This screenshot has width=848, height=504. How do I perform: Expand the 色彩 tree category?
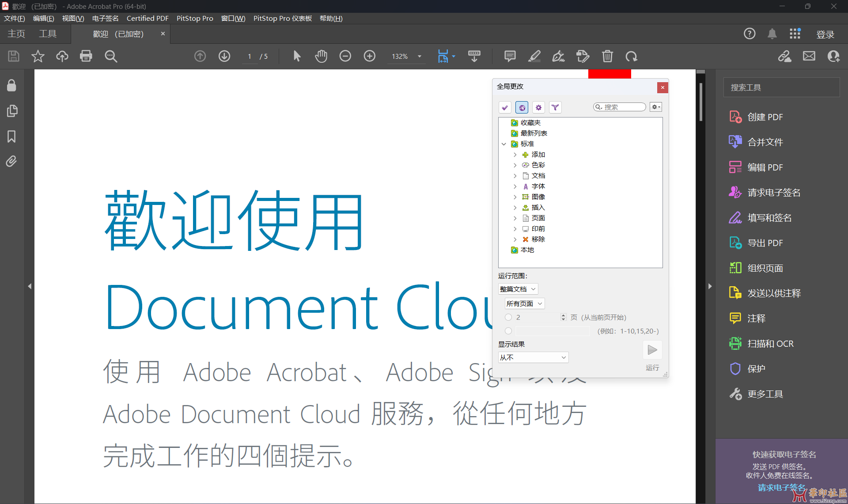point(515,165)
